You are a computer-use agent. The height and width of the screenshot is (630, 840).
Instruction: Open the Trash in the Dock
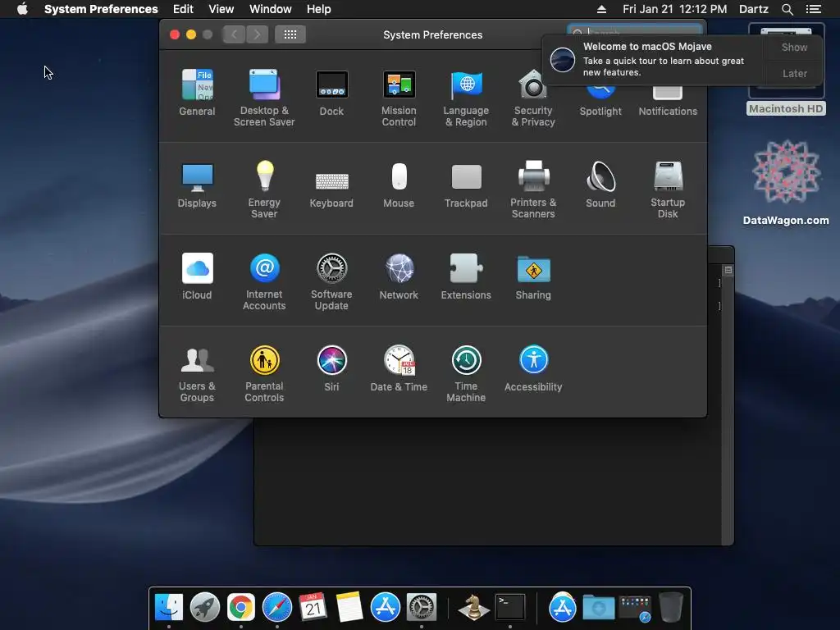coord(670,607)
